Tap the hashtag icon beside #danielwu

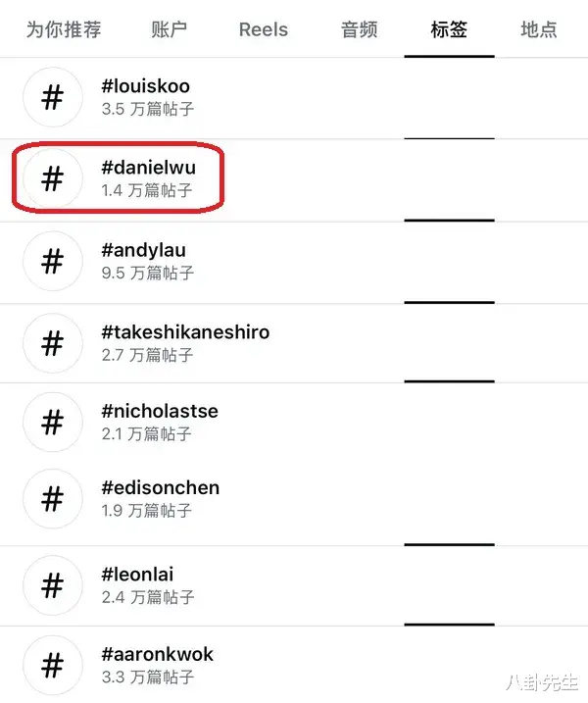53,178
